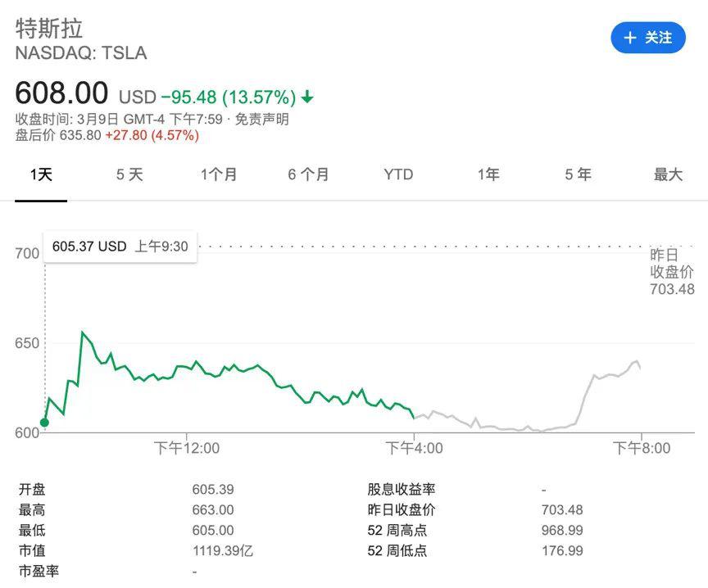Click the 市值 row label
708x588 pixels.
[32, 550]
